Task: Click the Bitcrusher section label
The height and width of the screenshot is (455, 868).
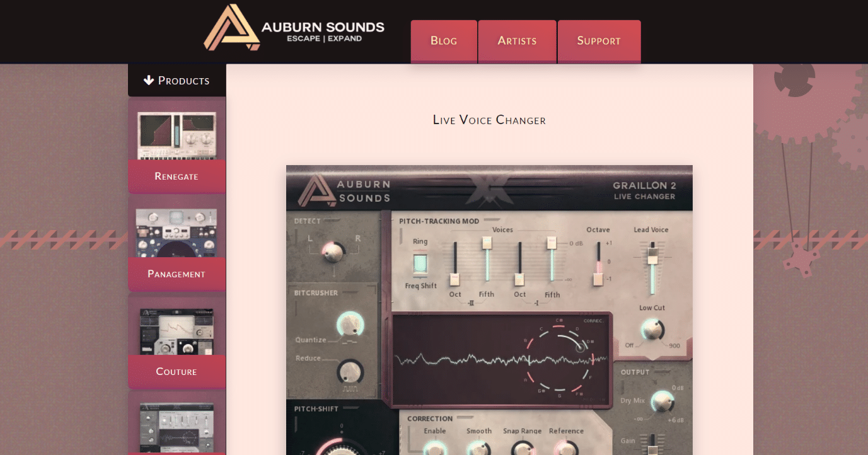Action: (316, 292)
